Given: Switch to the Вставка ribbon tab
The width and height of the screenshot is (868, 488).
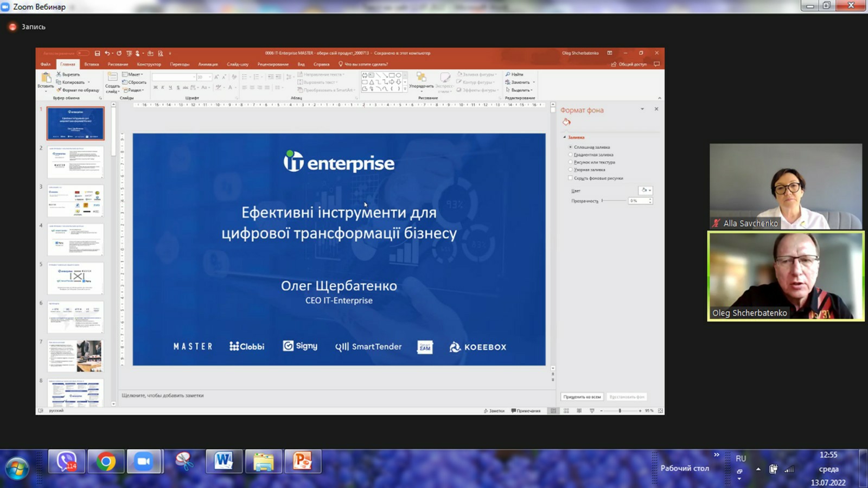Looking at the screenshot, I should [91, 64].
